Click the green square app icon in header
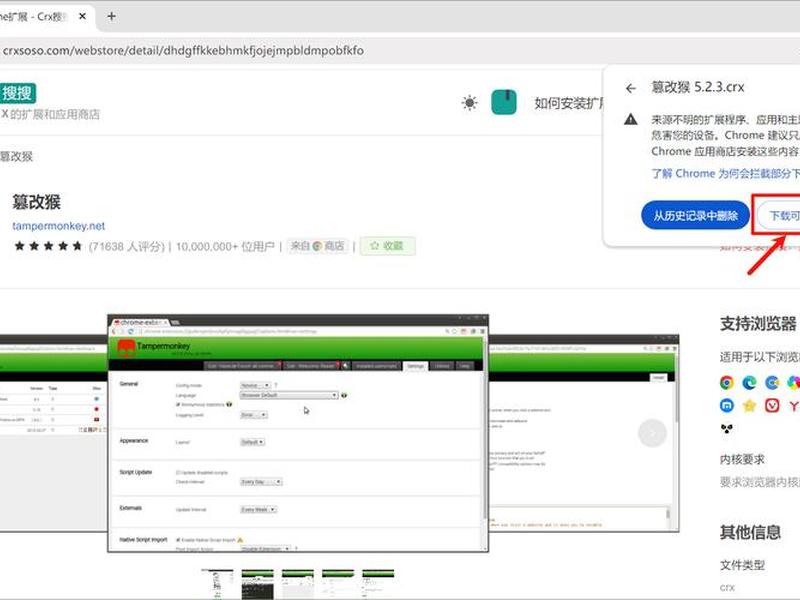800x600 pixels. (504, 102)
